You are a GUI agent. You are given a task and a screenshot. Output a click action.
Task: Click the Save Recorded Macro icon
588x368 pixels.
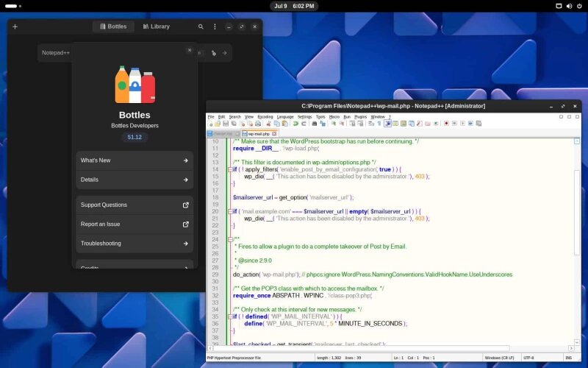pos(479,123)
